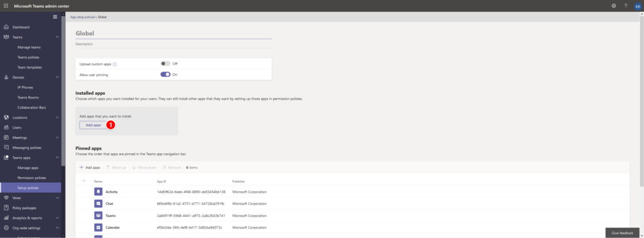Screen dimensions: 644x238
Task: Select the Activity app bell icon
Action: click(x=98, y=192)
